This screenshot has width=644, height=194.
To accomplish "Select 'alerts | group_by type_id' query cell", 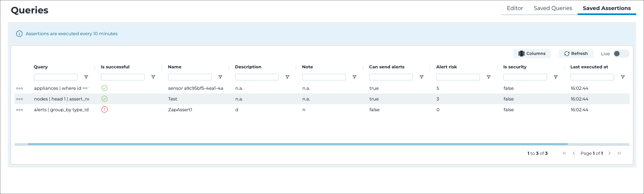I will (x=61, y=110).
